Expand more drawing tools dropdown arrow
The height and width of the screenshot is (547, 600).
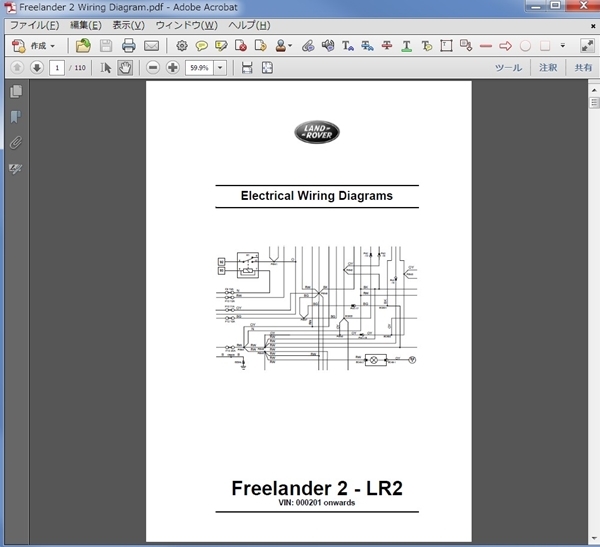[562, 46]
